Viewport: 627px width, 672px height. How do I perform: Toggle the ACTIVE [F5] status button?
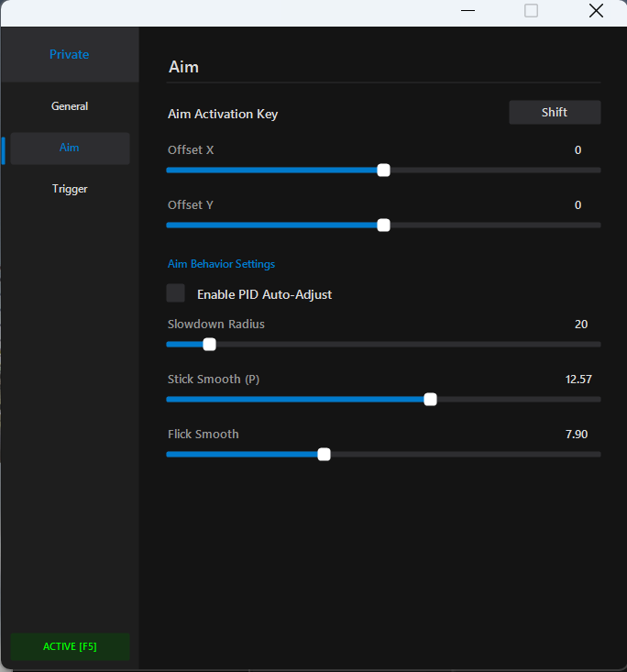(70, 646)
